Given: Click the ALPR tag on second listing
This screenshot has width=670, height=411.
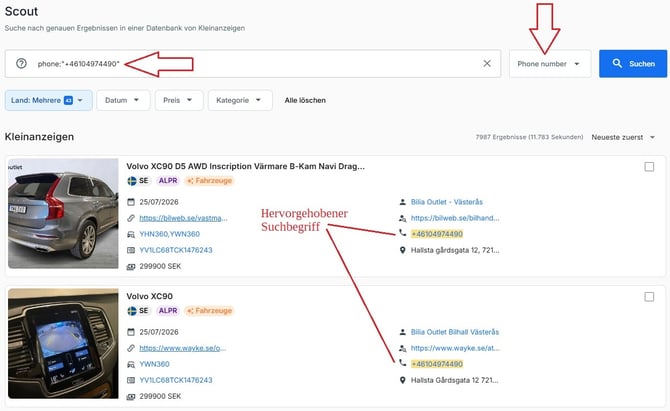Looking at the screenshot, I should [168, 311].
